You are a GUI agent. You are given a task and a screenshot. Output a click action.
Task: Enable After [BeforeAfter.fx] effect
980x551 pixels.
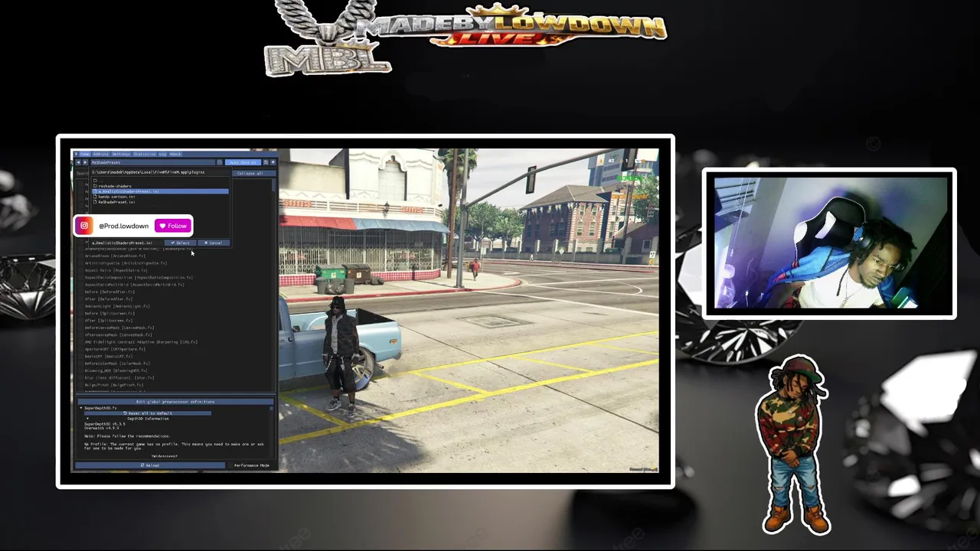pos(109,299)
